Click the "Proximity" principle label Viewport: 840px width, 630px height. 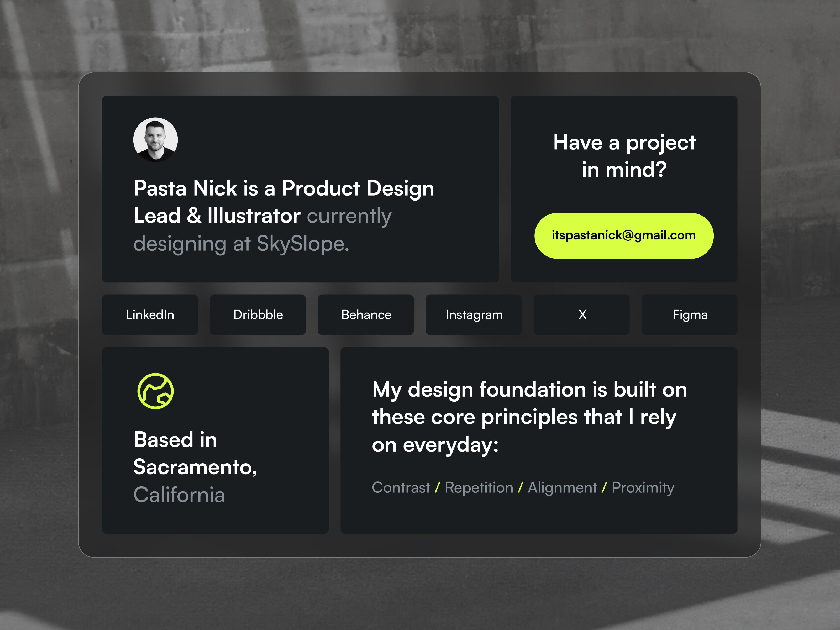[x=643, y=488]
